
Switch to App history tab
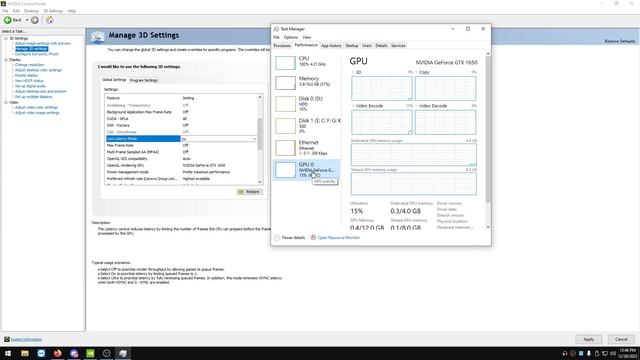pos(331,46)
